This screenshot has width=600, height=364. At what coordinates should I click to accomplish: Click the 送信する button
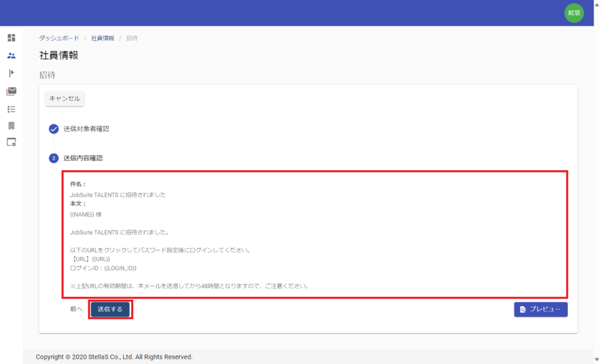coord(110,309)
